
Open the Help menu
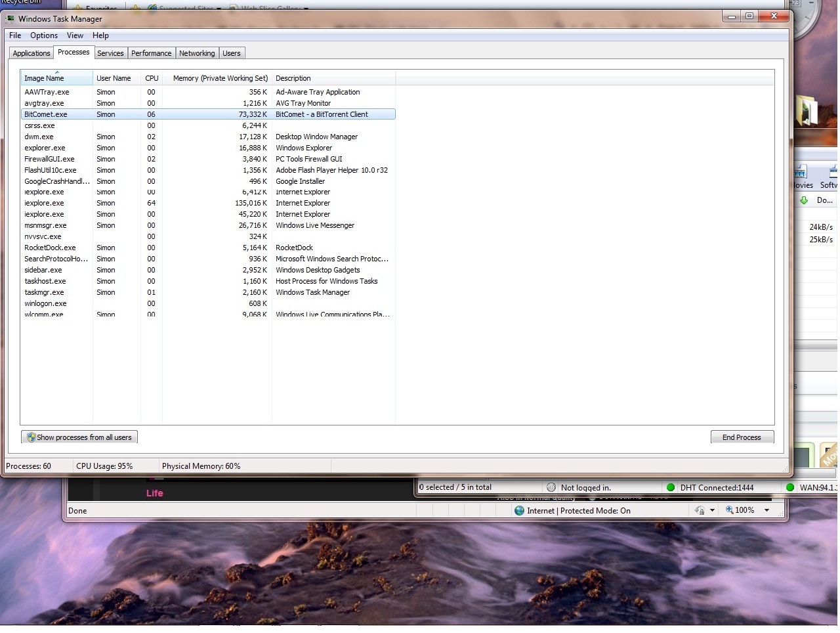pos(100,35)
